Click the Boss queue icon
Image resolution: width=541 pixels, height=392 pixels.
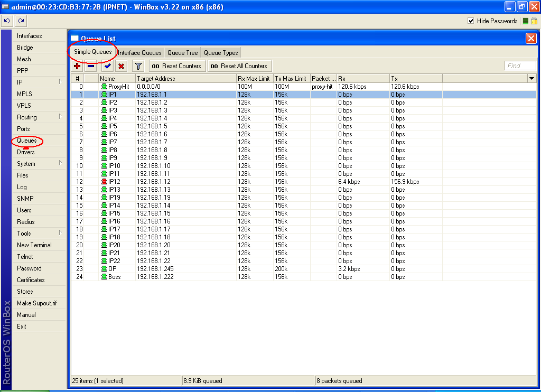point(104,277)
